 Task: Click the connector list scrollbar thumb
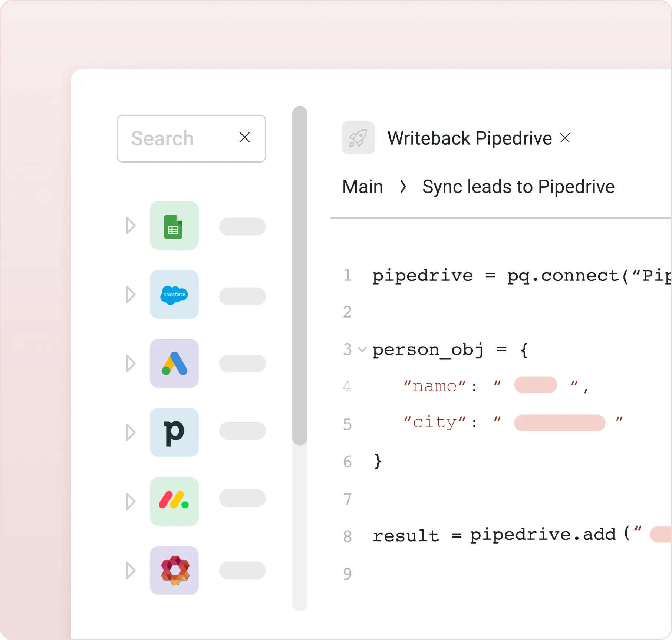[x=300, y=275]
